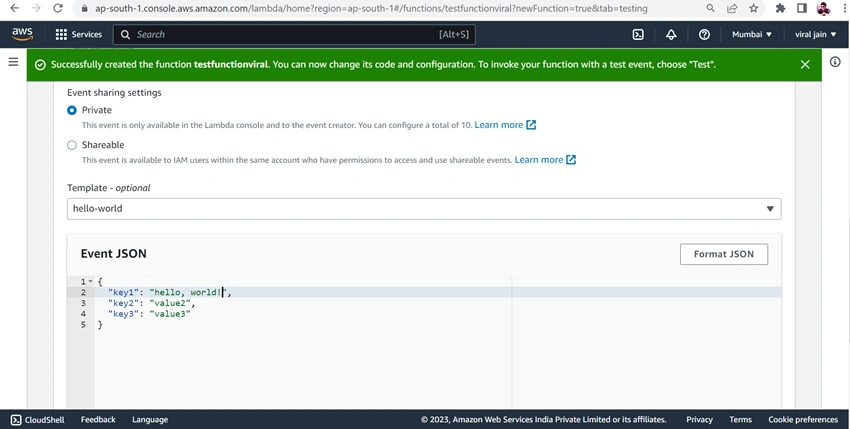
Task: Click the Event JSON heading
Action: pyautogui.click(x=113, y=254)
